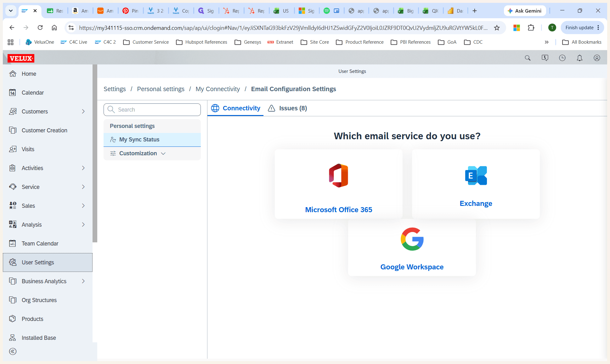Choose Google Workspace email service
Screen dimensions: 610x364
412,248
